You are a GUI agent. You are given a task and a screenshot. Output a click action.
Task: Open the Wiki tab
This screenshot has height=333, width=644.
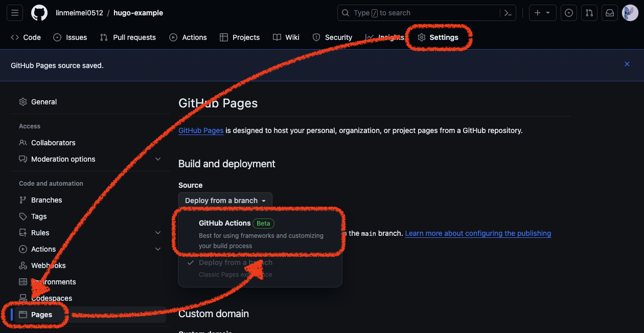tap(286, 37)
